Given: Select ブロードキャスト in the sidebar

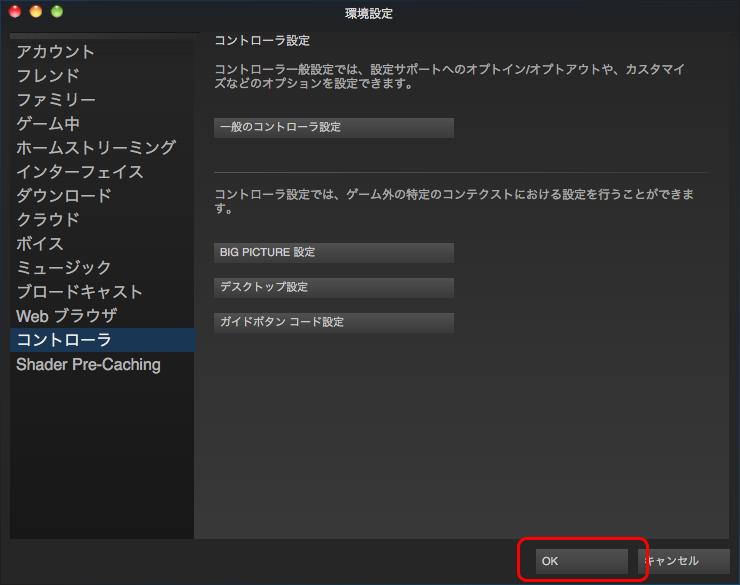Looking at the screenshot, I should tap(102, 292).
